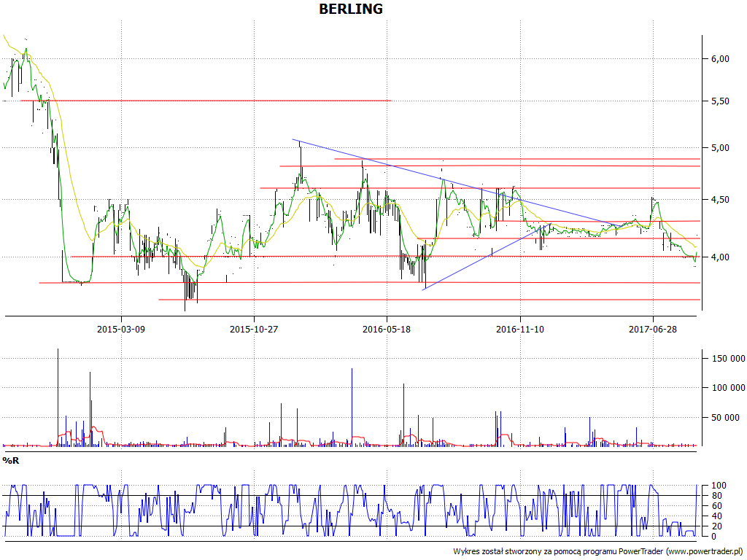Click the 2017-06-28 date label
This screenshot has height=560, width=747.
pyautogui.click(x=653, y=329)
